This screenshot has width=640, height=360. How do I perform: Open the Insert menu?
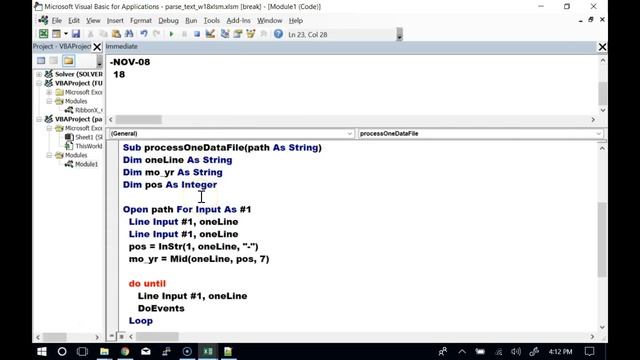pyautogui.click(x=115, y=20)
